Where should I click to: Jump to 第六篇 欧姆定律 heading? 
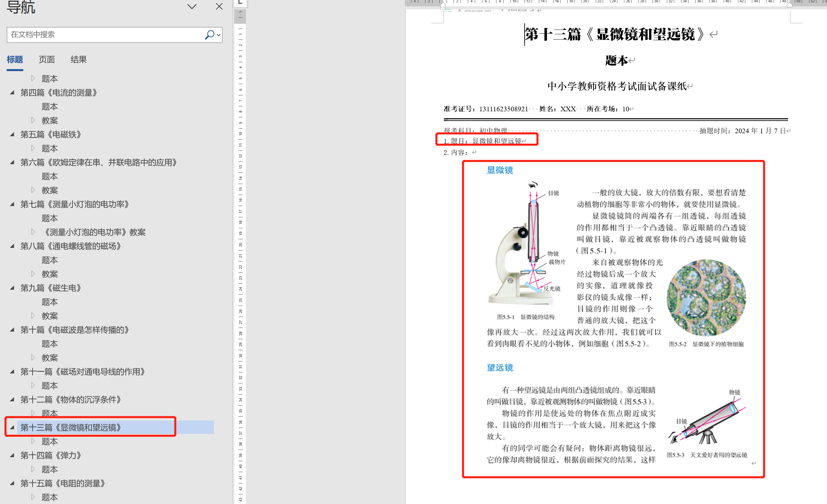coord(98,162)
